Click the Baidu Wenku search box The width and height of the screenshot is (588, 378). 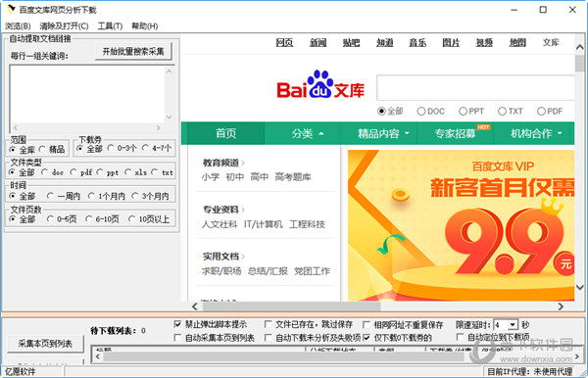click(x=475, y=88)
